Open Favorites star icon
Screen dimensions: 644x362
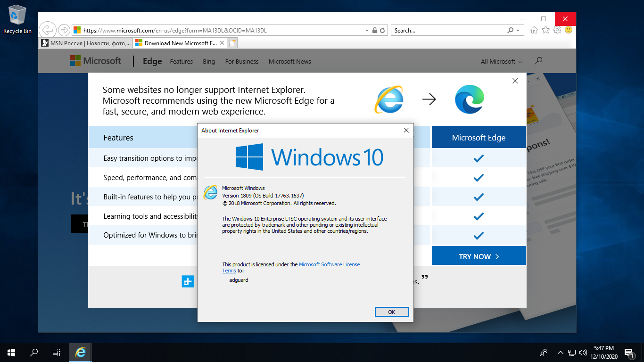tap(545, 30)
